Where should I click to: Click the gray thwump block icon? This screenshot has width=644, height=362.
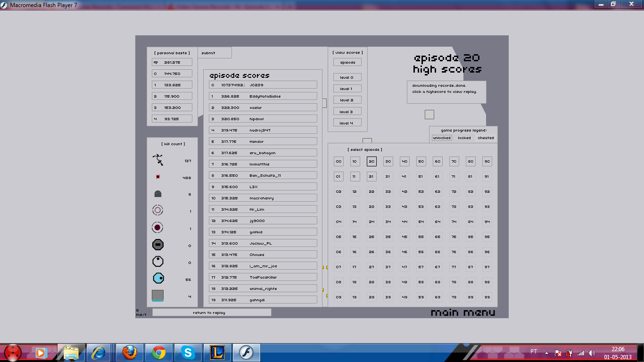[x=158, y=296]
